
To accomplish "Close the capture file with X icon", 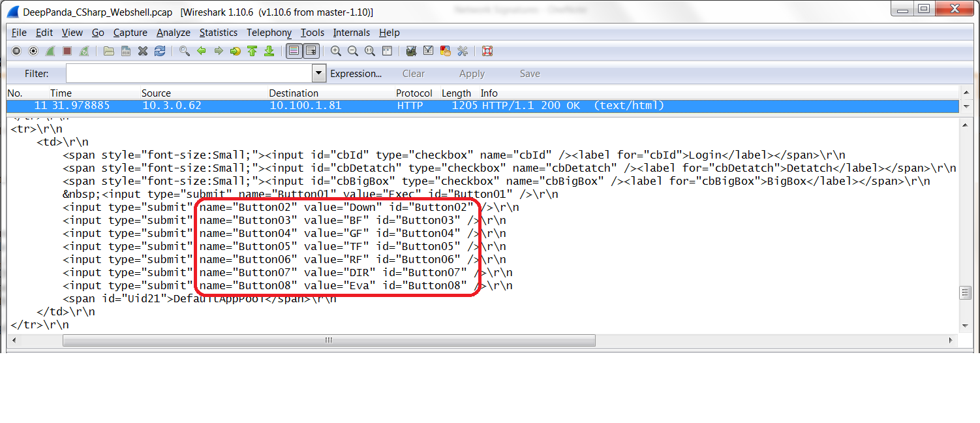I will (143, 51).
